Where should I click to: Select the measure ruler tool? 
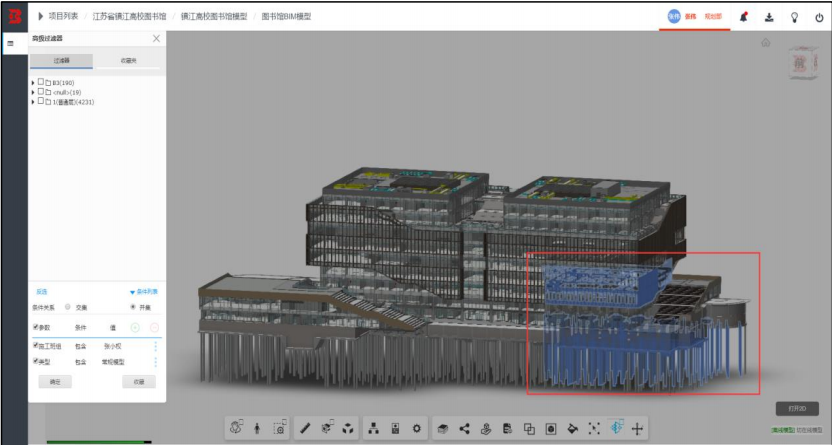[305, 428]
